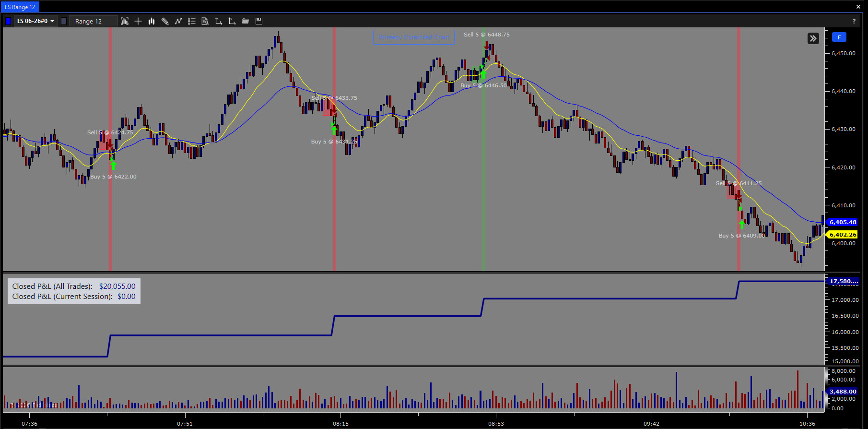Select the ES Range 12 tab
The height and width of the screenshot is (429, 868).
click(x=20, y=7)
